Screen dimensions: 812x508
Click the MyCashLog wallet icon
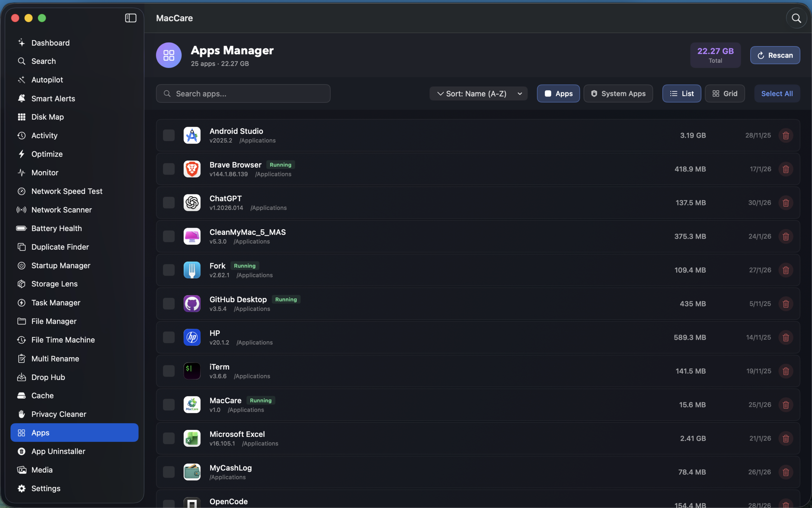point(192,472)
